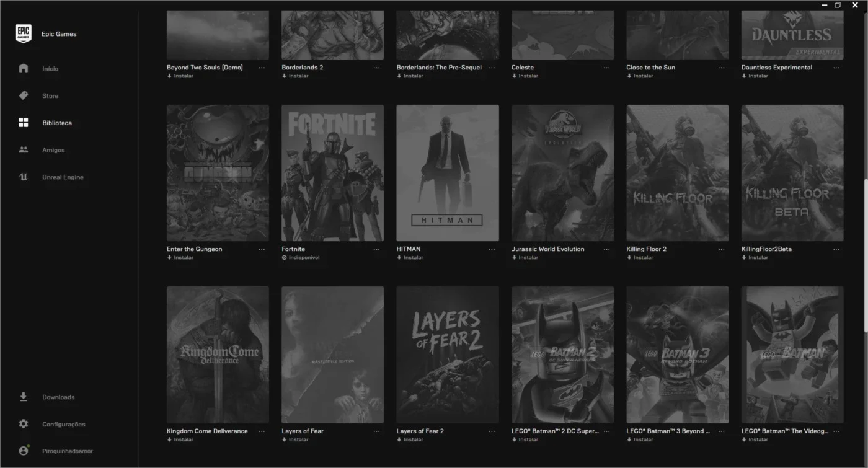Open Início in the sidebar
Viewport: 868px width, 468px height.
tap(50, 69)
